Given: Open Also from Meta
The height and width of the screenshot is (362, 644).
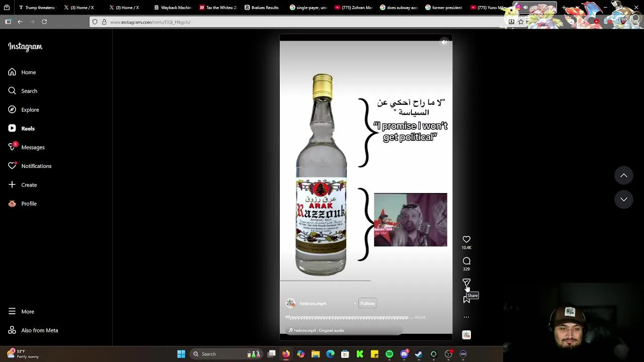Looking at the screenshot, I should [33, 330].
